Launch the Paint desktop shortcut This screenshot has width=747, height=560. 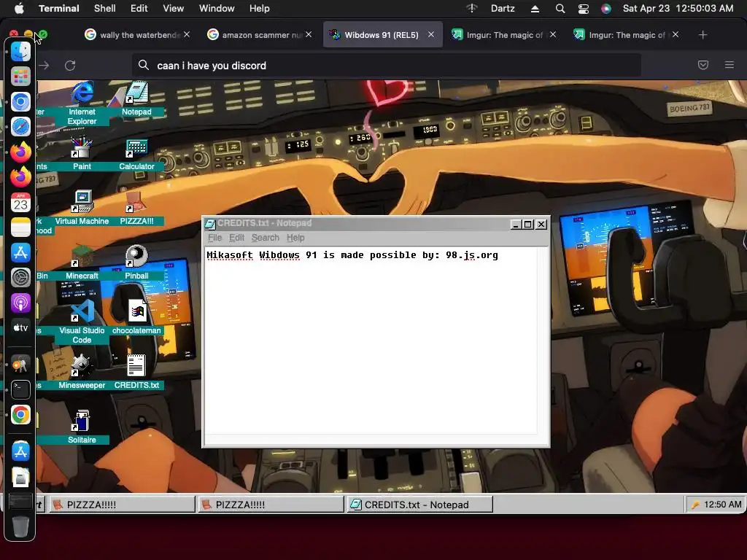point(82,153)
